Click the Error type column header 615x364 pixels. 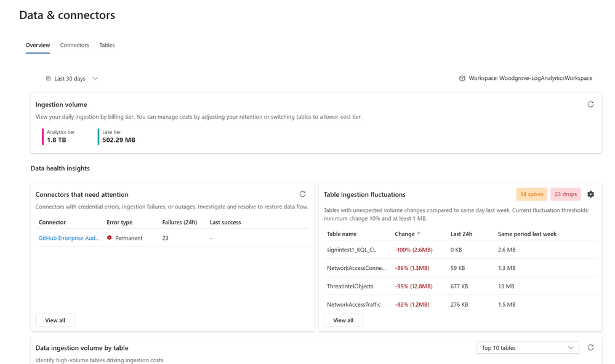pos(119,222)
